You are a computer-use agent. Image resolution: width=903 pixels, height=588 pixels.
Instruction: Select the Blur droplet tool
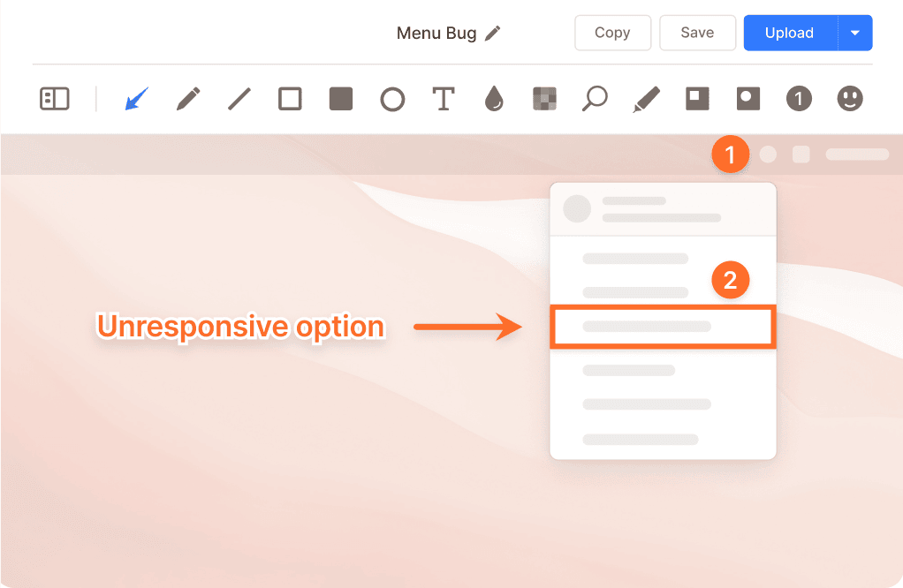pyautogui.click(x=494, y=99)
